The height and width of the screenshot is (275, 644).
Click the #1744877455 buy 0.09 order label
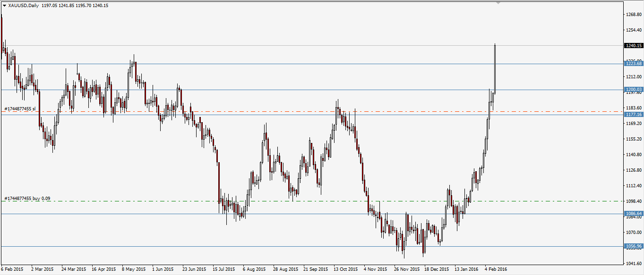(27, 199)
